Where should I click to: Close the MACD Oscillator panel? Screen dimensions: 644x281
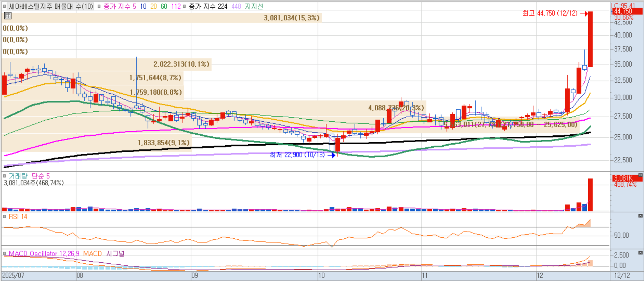coord(640,253)
